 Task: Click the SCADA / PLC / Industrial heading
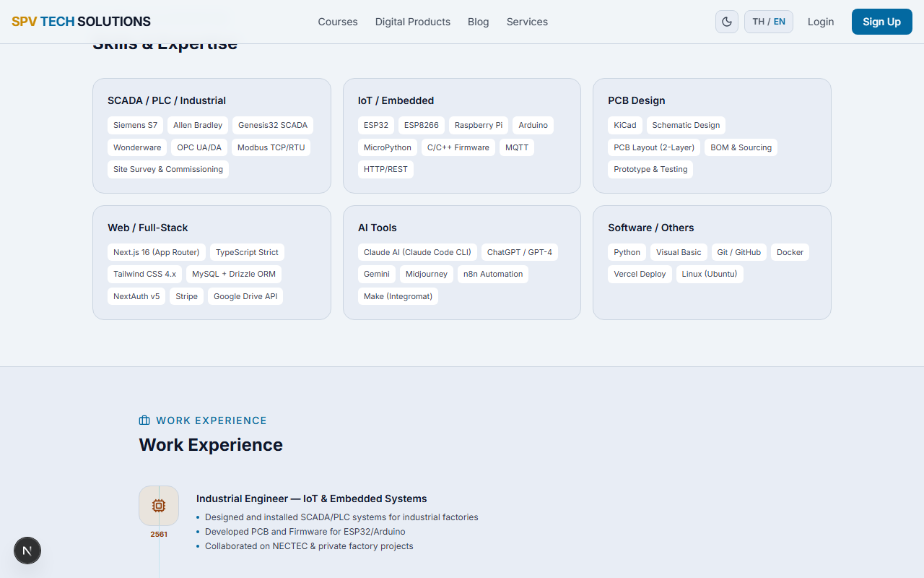[167, 100]
